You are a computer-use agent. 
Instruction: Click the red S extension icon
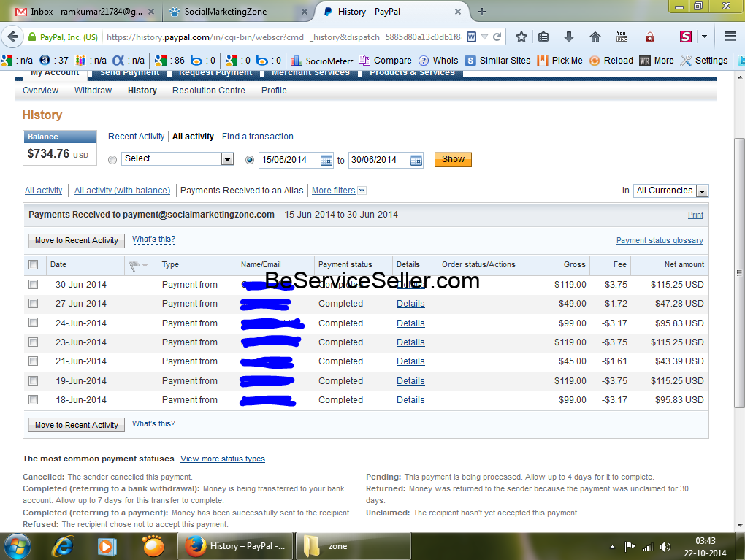[x=685, y=37]
